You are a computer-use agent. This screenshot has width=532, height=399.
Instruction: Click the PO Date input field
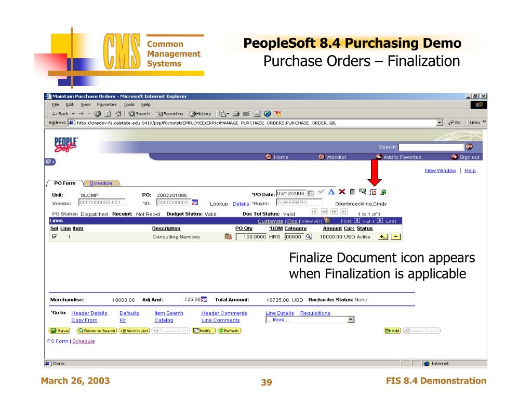[291, 193]
